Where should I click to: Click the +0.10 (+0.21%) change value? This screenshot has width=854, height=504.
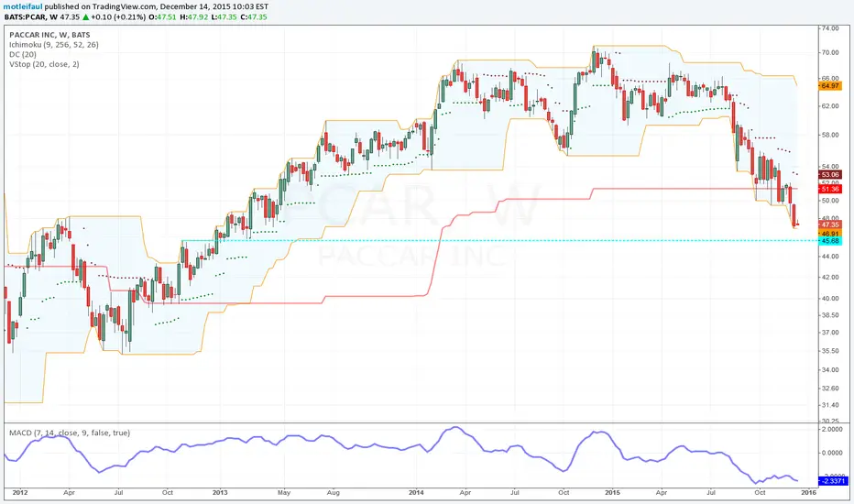(118, 16)
